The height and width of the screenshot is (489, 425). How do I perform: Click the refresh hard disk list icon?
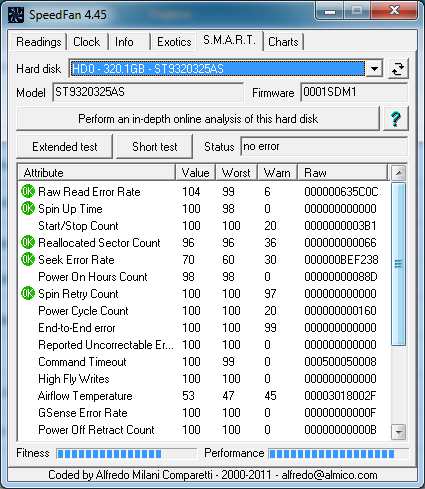point(398,69)
